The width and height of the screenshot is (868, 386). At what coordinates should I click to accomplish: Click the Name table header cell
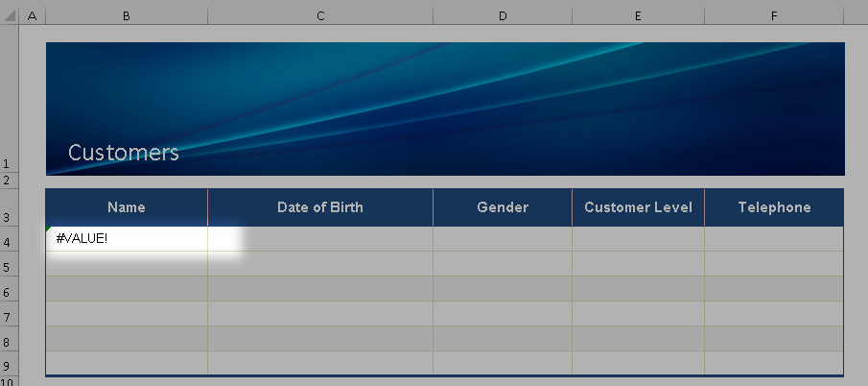tap(126, 207)
